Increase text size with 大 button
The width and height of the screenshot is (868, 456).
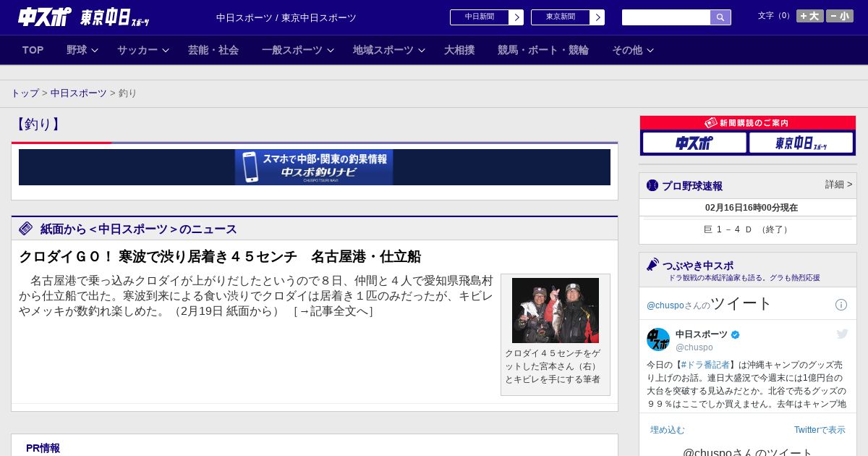[810, 16]
